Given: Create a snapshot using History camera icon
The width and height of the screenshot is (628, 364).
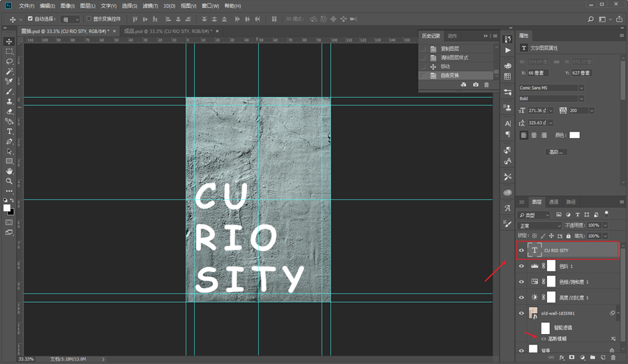Looking at the screenshot, I should click(475, 85).
